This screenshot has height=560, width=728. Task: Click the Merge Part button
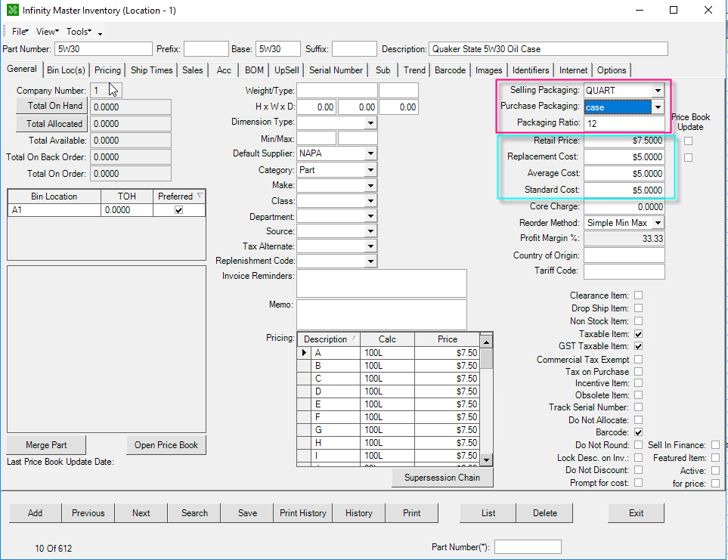[45, 444]
